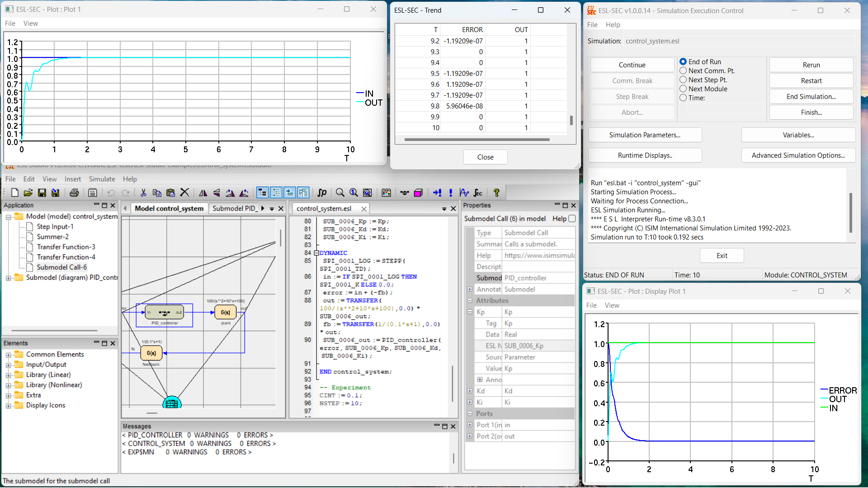Click the magnifier zoom icon
The width and height of the screenshot is (868, 488).
[x=340, y=193]
